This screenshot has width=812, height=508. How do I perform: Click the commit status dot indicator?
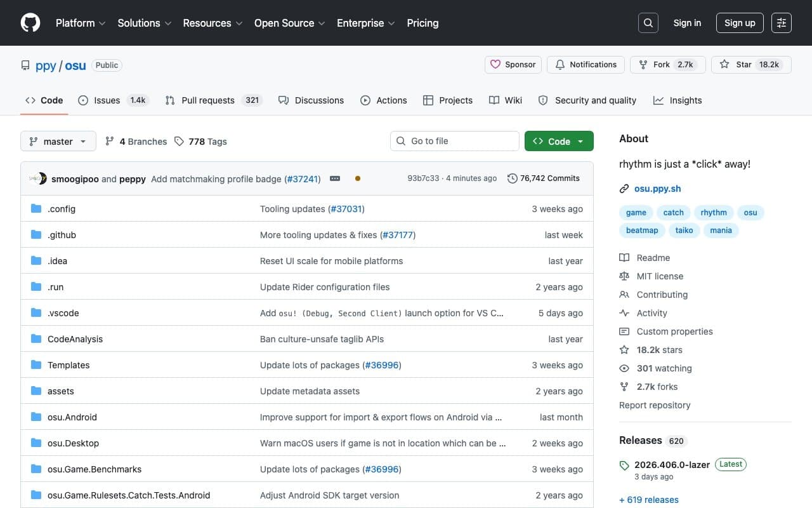point(358,178)
